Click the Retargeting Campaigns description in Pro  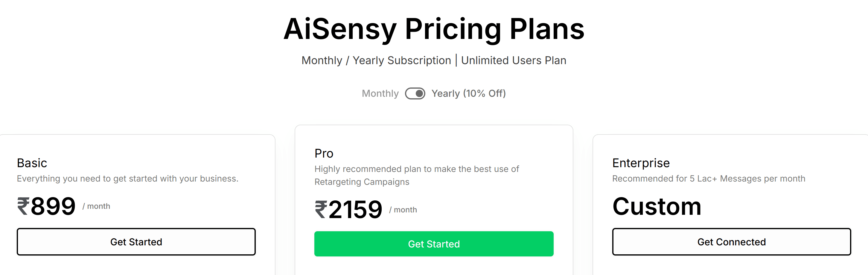pyautogui.click(x=362, y=182)
